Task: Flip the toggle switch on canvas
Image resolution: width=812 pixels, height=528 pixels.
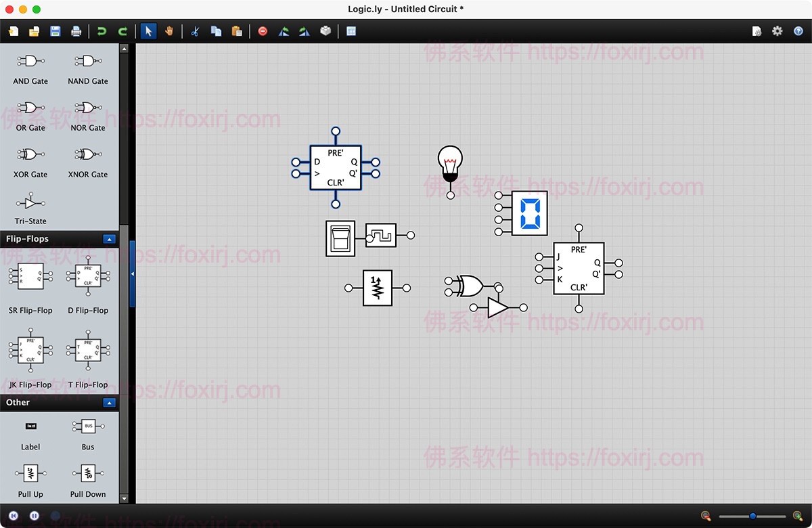Action: tap(340, 238)
